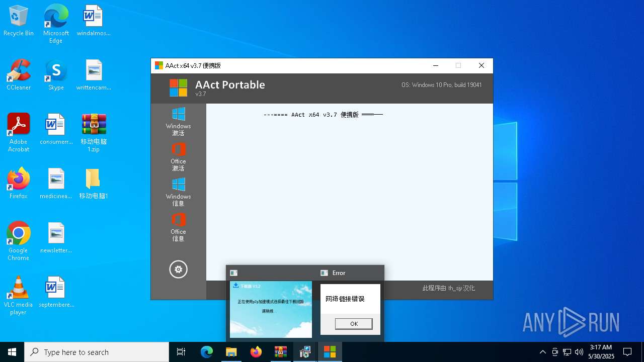Open medicinea image file
This screenshot has height=362, width=644.
point(56,184)
